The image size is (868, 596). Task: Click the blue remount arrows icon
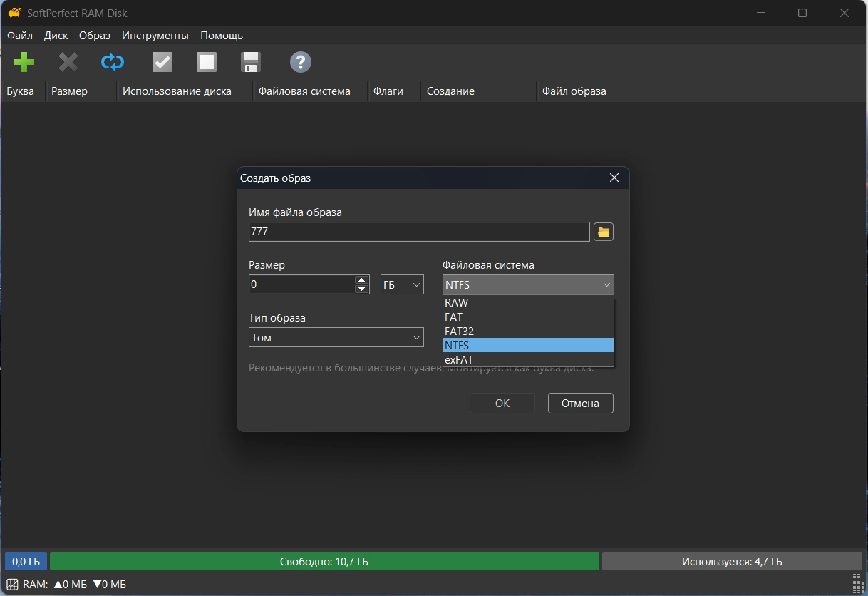click(x=113, y=63)
